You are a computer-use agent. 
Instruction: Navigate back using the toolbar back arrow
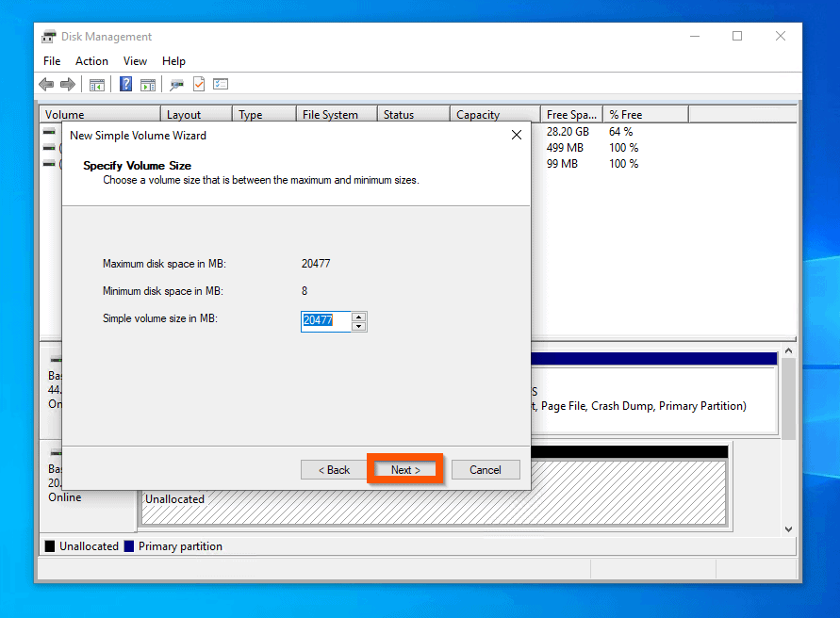(46, 84)
